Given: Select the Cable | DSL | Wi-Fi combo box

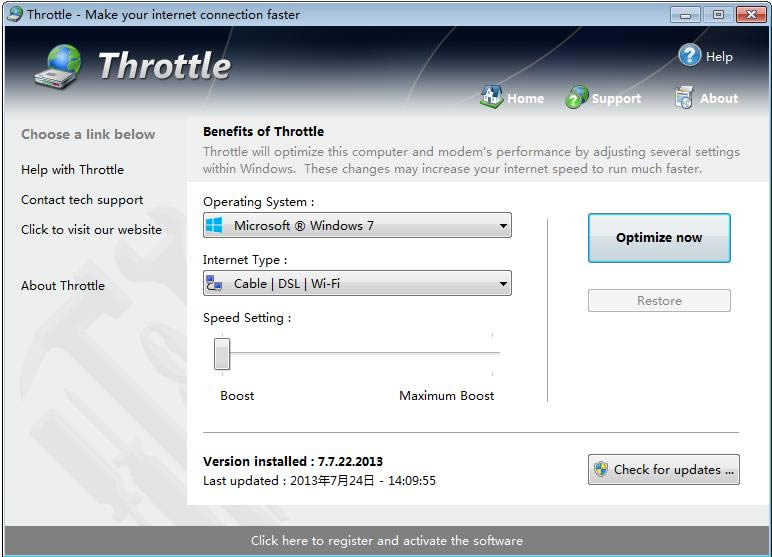Looking at the screenshot, I should 357,283.
